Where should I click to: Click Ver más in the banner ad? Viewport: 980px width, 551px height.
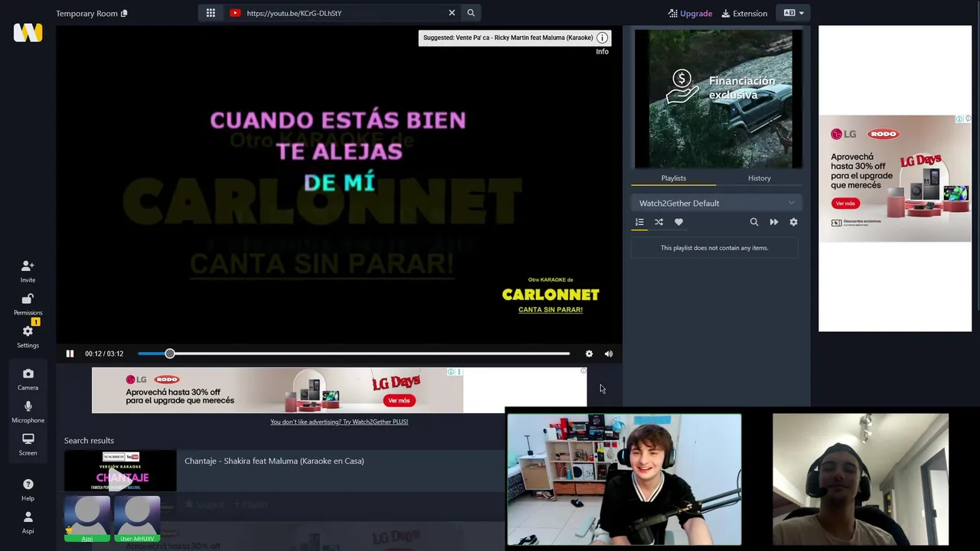(399, 400)
